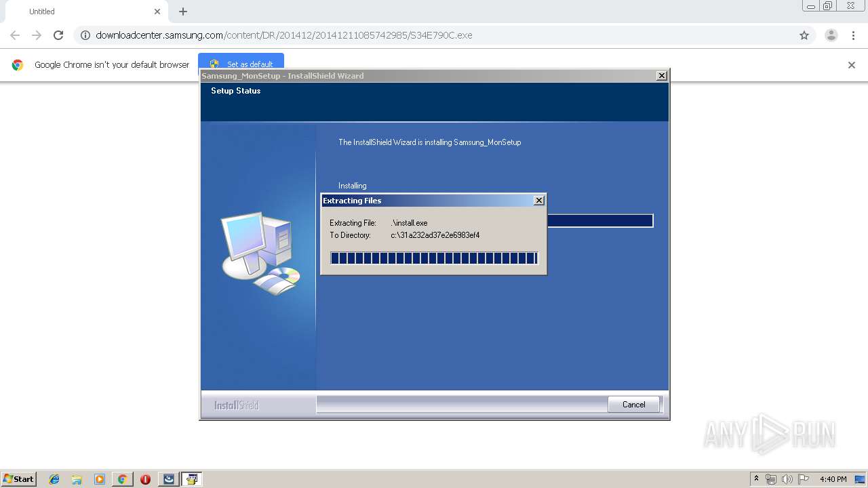Open network status tray icon
Image resolution: width=868 pixels, height=488 pixels.
pos(771,479)
